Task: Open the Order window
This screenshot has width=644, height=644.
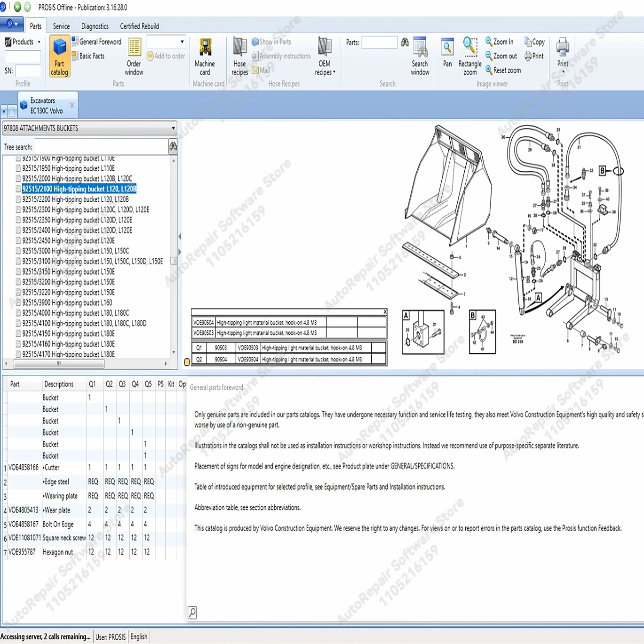Action: tap(134, 56)
